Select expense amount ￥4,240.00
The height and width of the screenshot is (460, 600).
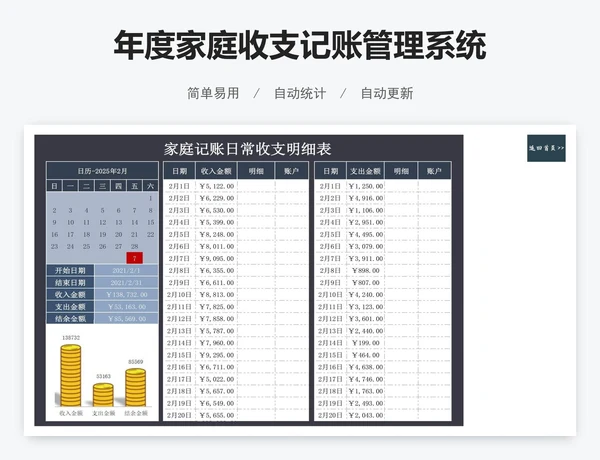click(x=365, y=295)
